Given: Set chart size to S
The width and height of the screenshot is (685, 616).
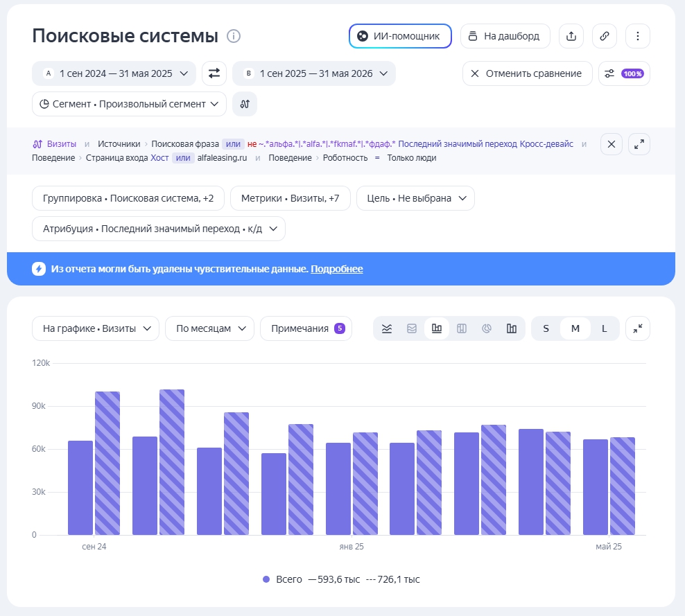Looking at the screenshot, I should point(546,328).
